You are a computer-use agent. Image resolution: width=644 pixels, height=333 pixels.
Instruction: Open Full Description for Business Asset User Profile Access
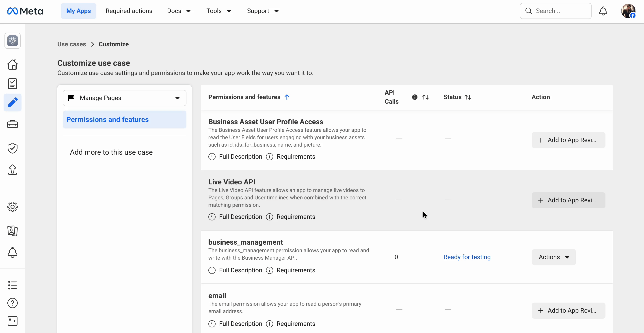(x=240, y=156)
